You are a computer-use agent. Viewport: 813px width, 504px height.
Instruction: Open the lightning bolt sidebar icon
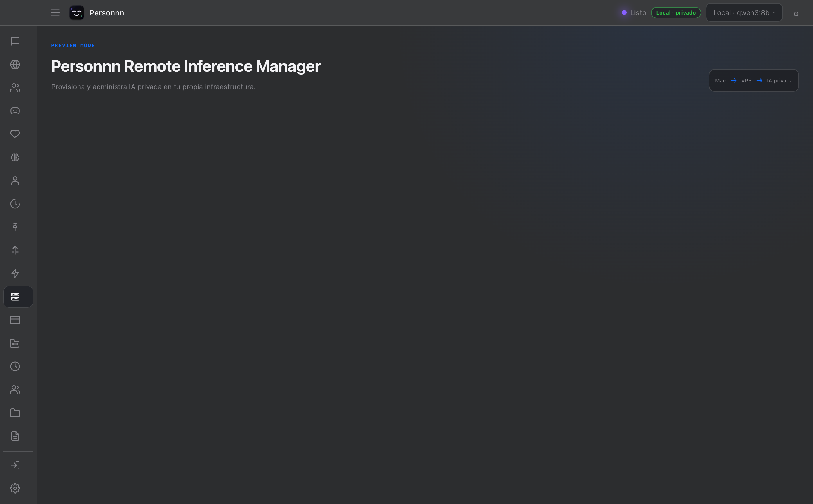click(x=15, y=273)
